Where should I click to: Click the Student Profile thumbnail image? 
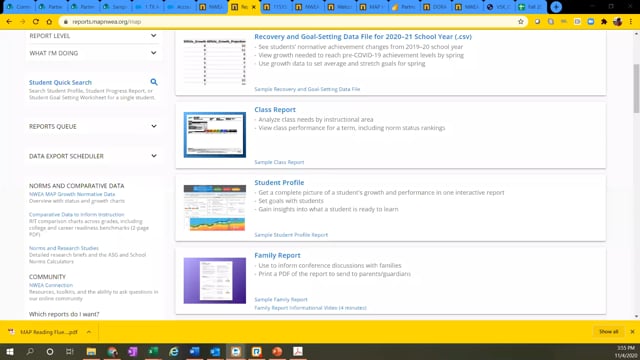pyautogui.click(x=215, y=208)
